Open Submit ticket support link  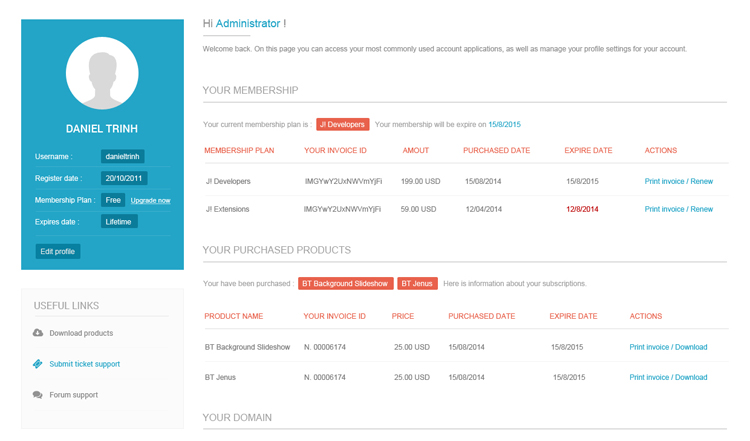(x=85, y=364)
